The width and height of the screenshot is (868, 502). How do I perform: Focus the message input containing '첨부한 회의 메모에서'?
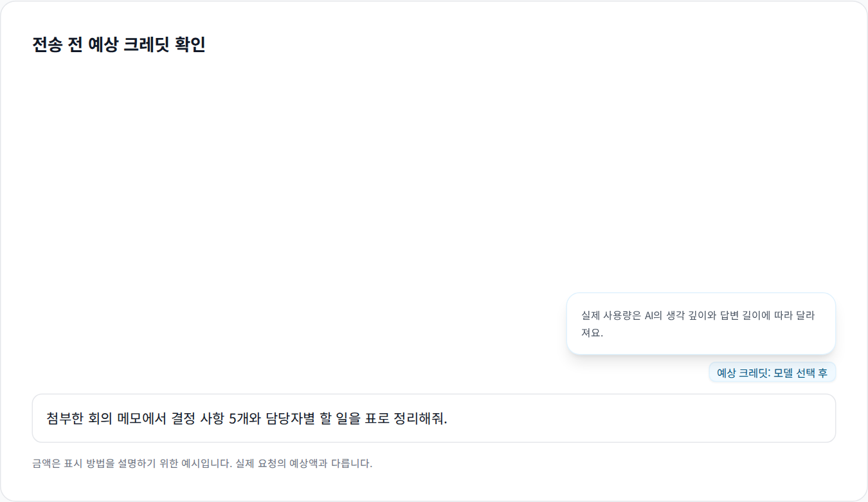[434, 418]
